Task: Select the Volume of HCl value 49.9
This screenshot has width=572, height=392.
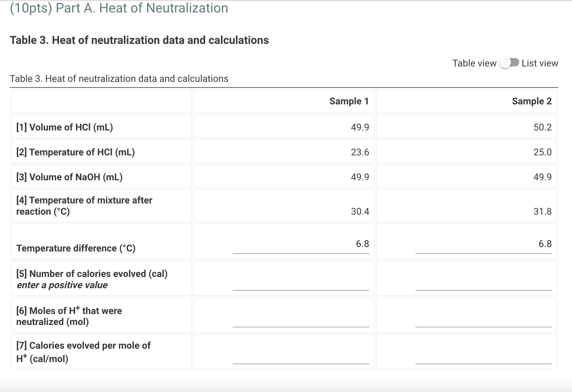Action: [x=360, y=127]
